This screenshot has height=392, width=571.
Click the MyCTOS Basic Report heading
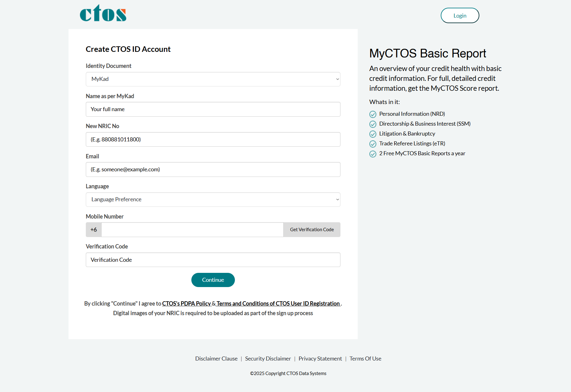click(428, 53)
